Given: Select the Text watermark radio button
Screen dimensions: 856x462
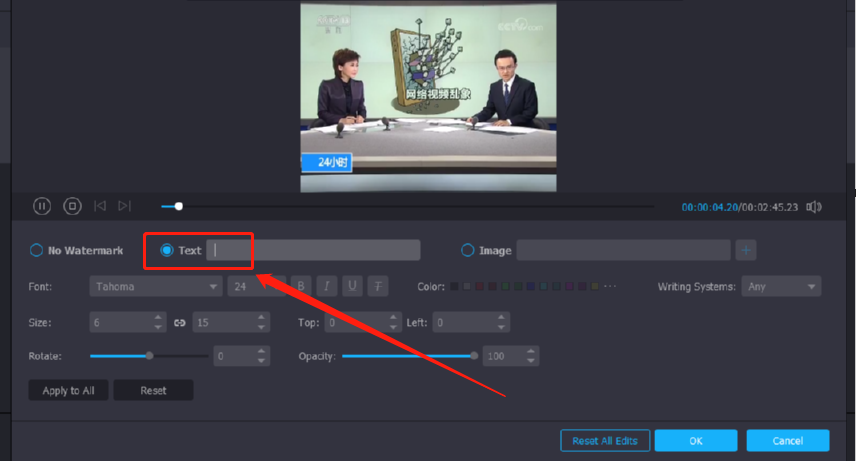Looking at the screenshot, I should (x=167, y=250).
